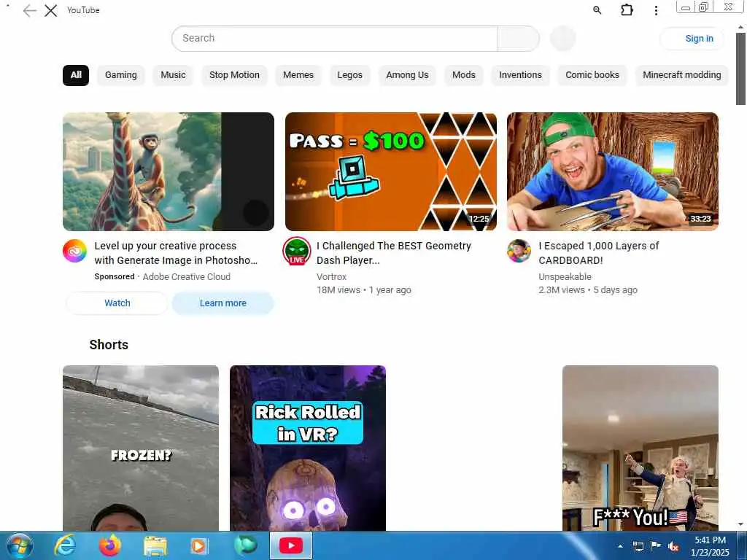The image size is (747, 560).
Task: Click the muted volume tray icon
Action: pos(673,547)
